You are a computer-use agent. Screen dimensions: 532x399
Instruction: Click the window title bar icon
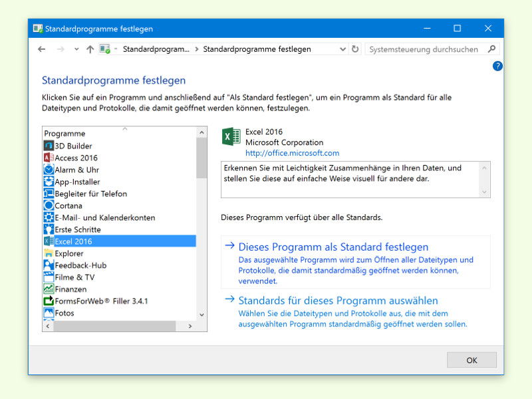click(x=38, y=29)
